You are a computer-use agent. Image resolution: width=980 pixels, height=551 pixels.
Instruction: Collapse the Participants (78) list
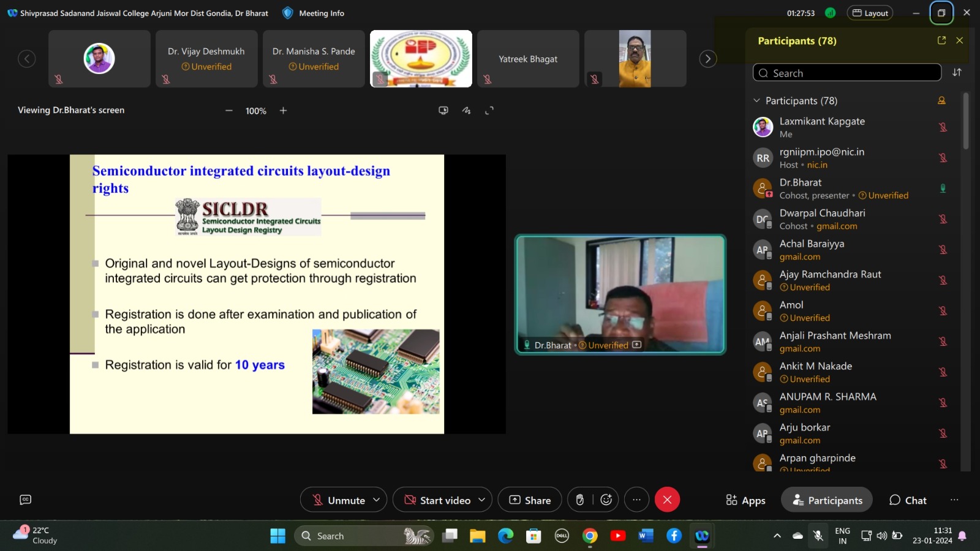coord(756,100)
